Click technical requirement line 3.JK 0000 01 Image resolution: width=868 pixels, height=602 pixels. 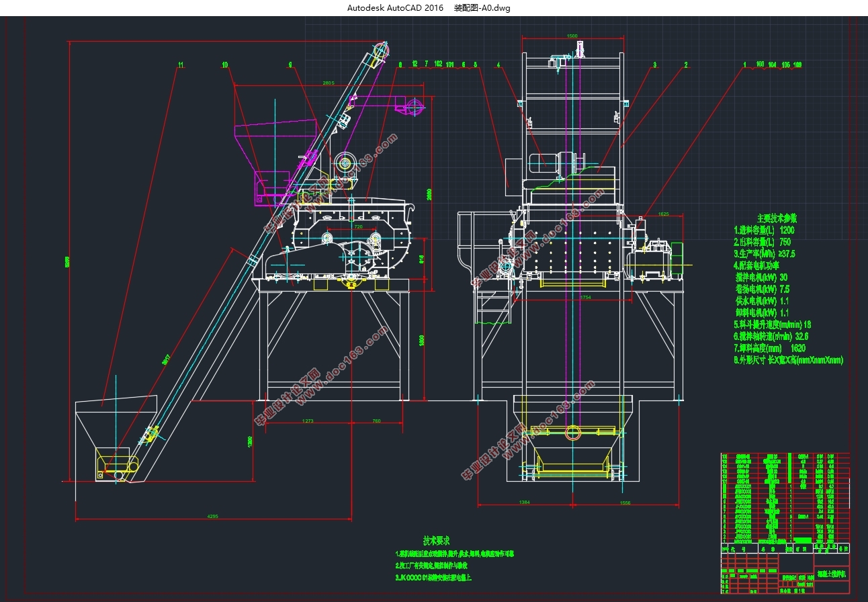[x=433, y=577]
